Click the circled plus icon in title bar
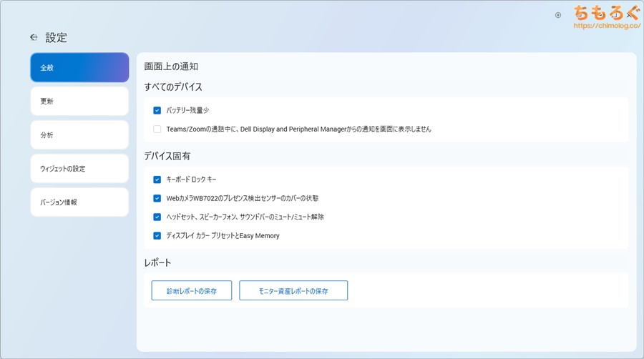 click(558, 15)
